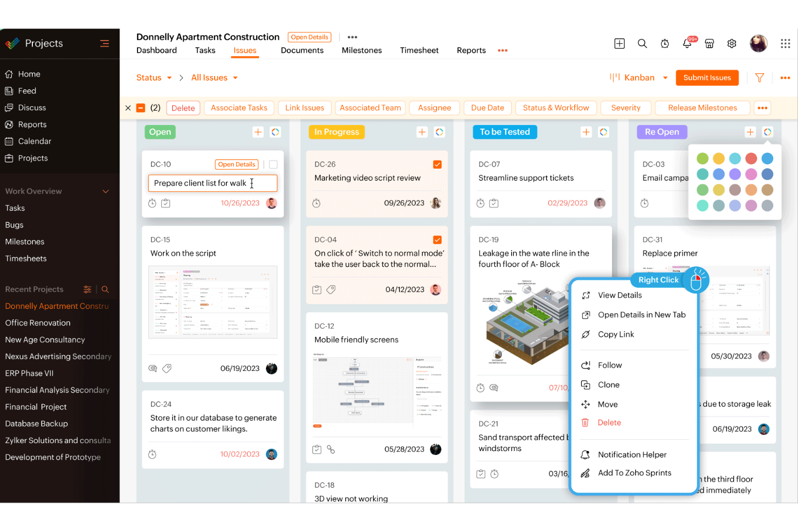This screenshot has width=798, height=532.
Task: Uncheck the completed checkbox on DC-26
Action: click(437, 164)
